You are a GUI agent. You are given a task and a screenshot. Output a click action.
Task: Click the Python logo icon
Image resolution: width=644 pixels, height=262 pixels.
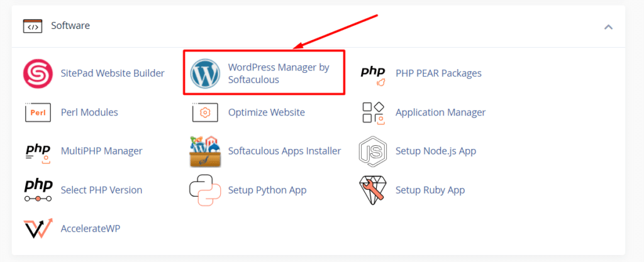[x=205, y=190]
